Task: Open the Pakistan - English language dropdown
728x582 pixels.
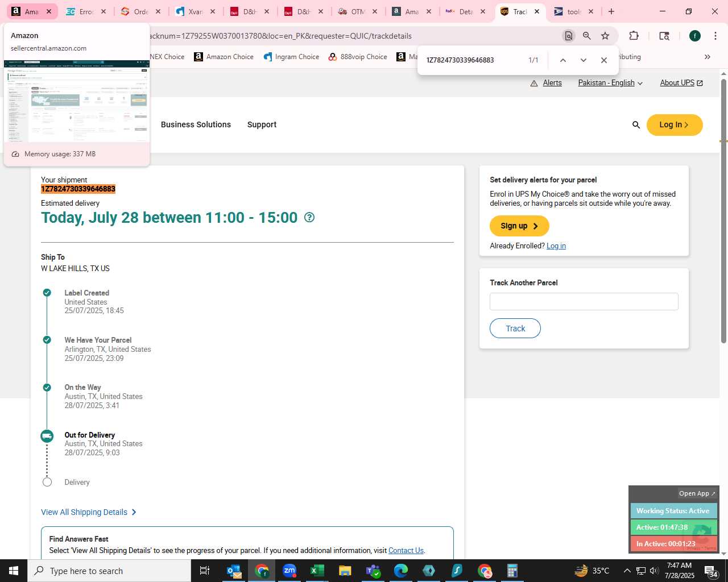Action: pos(610,83)
